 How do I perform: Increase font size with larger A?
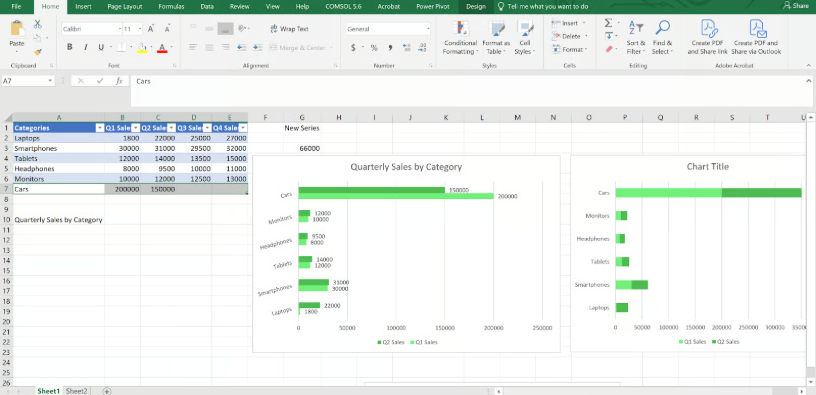tap(151, 29)
